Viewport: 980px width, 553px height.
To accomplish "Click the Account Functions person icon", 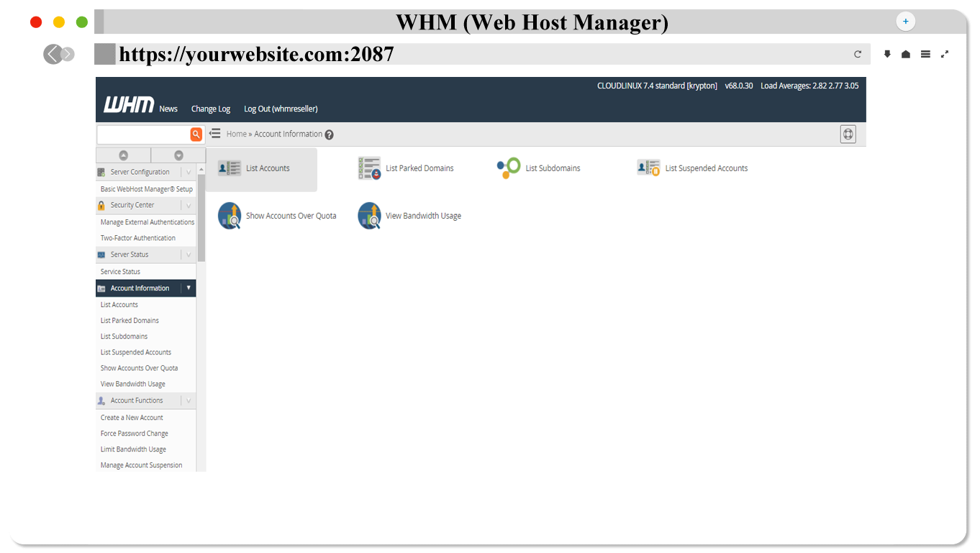I will 101,401.
